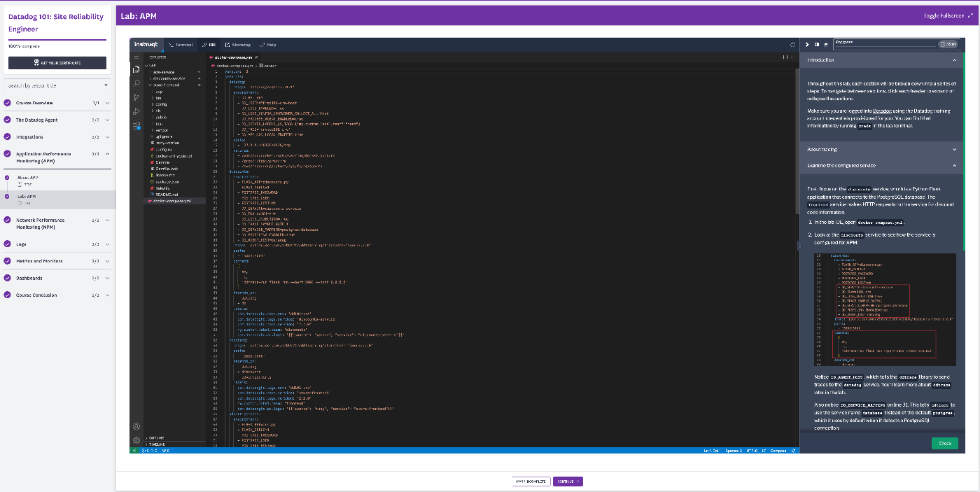Follow the Datadog link in instructions
This screenshot has width=980, height=492.
[x=882, y=111]
